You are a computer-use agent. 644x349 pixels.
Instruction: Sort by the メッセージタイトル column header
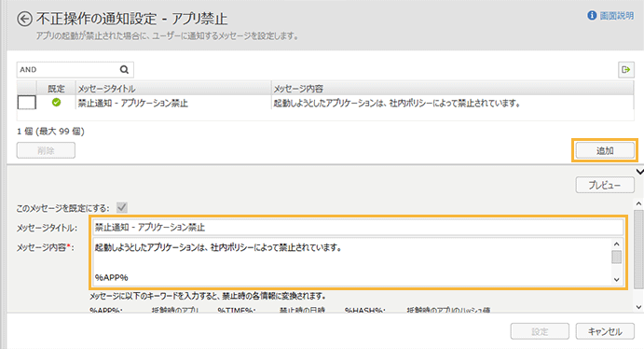(173, 89)
